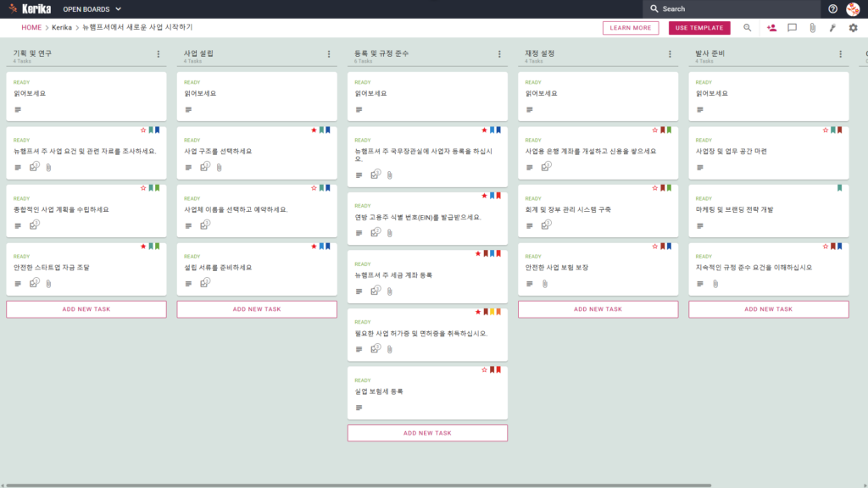Click the board title 뉴햄프셔에서 새로운 사업 시작하기
Image resolution: width=868 pixels, height=488 pixels.
(x=137, y=28)
